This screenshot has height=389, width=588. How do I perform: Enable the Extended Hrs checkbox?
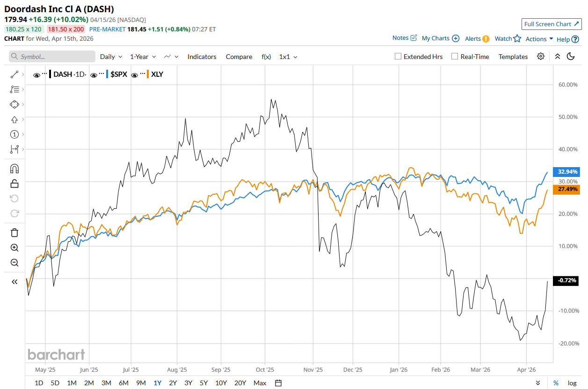click(x=398, y=56)
